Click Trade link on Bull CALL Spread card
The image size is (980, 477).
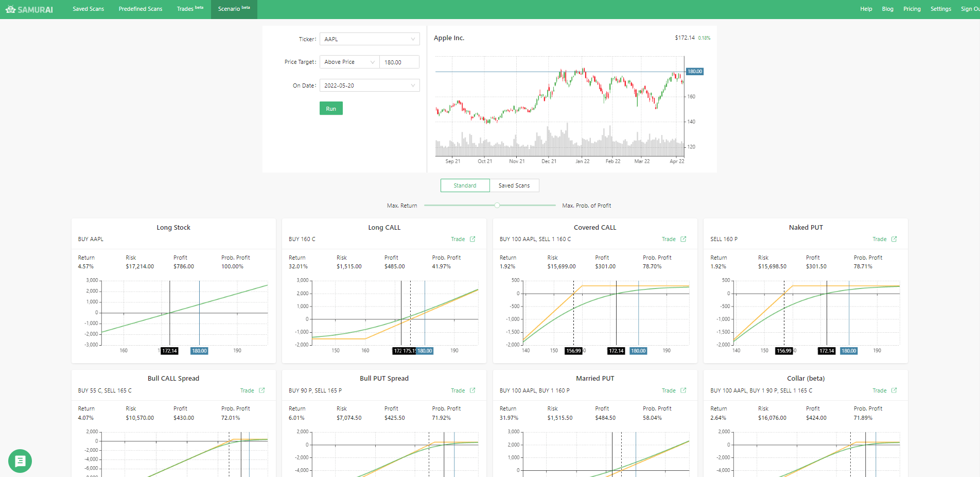pyautogui.click(x=247, y=390)
